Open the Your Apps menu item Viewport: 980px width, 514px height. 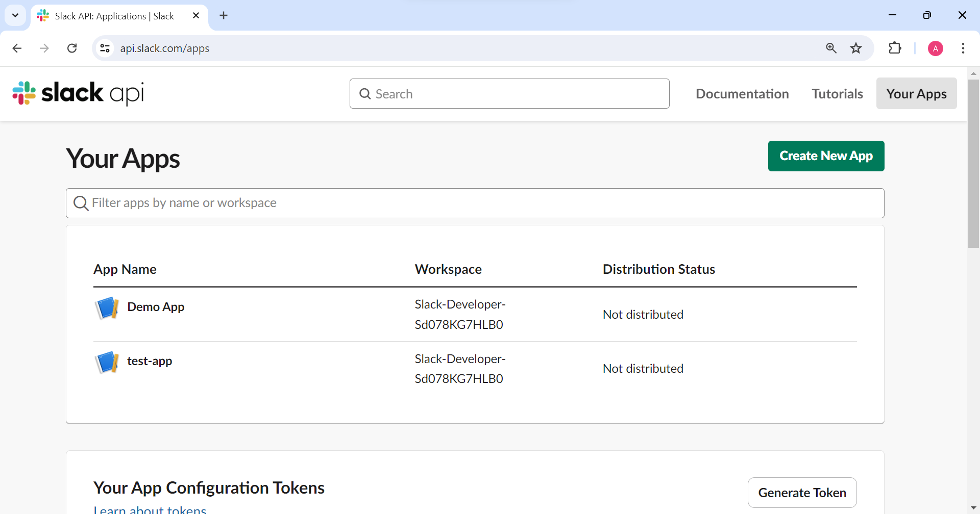916,93
